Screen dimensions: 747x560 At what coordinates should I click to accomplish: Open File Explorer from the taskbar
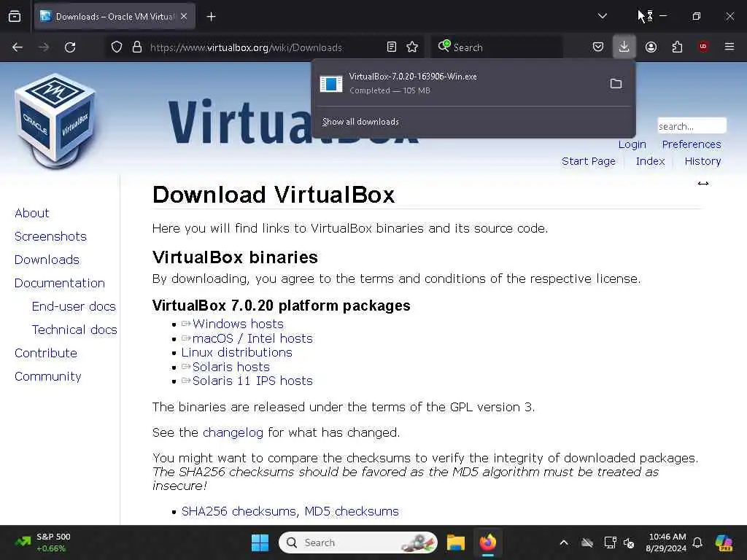click(455, 542)
